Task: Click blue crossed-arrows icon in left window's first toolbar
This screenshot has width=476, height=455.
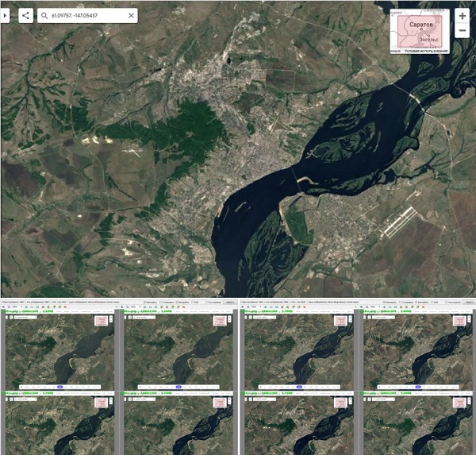Action: [37, 307]
